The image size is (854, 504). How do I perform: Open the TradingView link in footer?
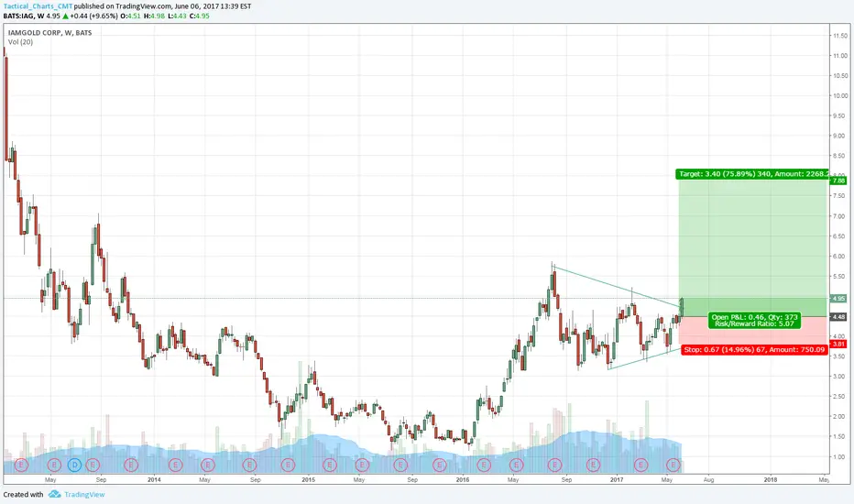tap(84, 495)
